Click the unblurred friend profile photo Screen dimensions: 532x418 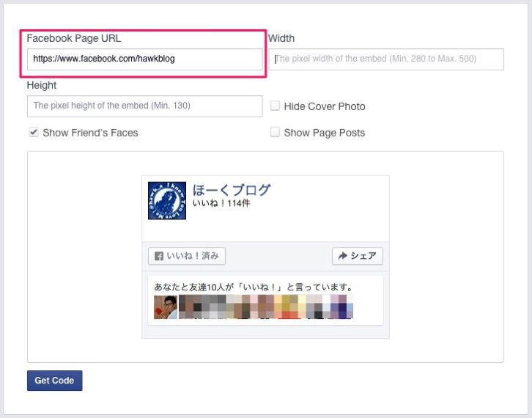pyautogui.click(x=166, y=307)
